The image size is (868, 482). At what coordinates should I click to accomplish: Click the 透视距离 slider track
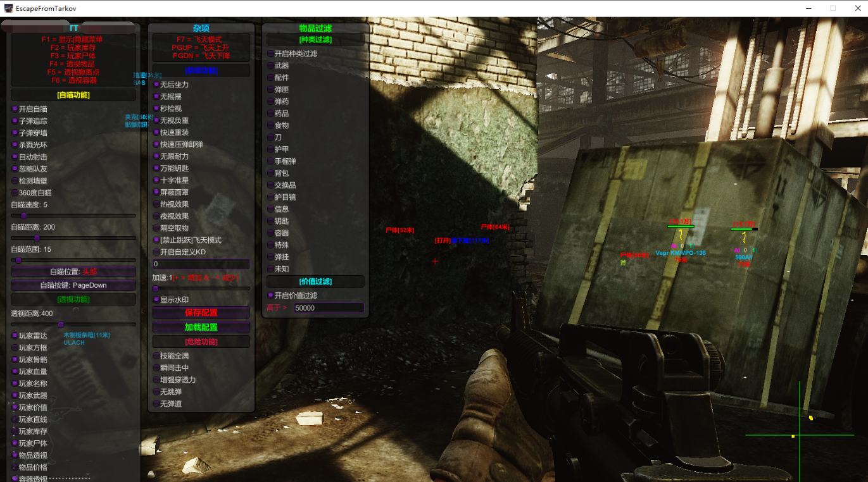tap(73, 324)
